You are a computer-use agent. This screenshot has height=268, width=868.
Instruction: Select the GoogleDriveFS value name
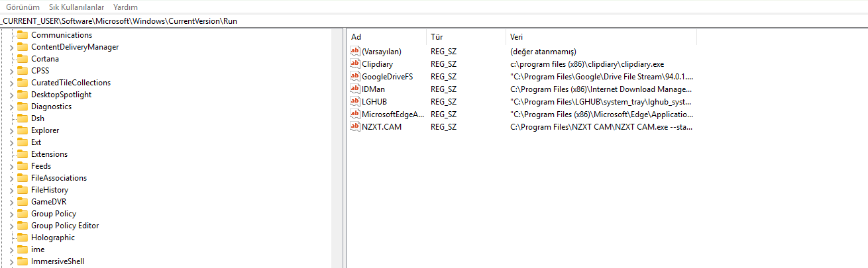pos(387,77)
